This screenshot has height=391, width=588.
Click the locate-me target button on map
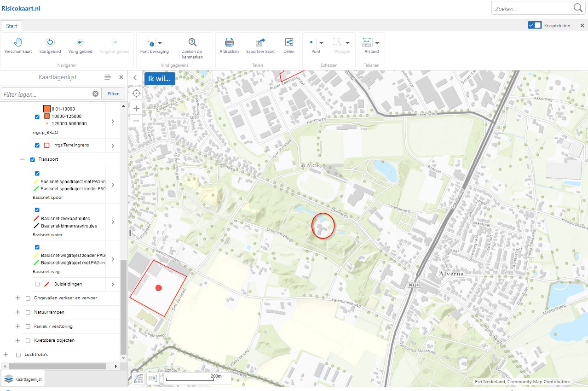pos(136,93)
